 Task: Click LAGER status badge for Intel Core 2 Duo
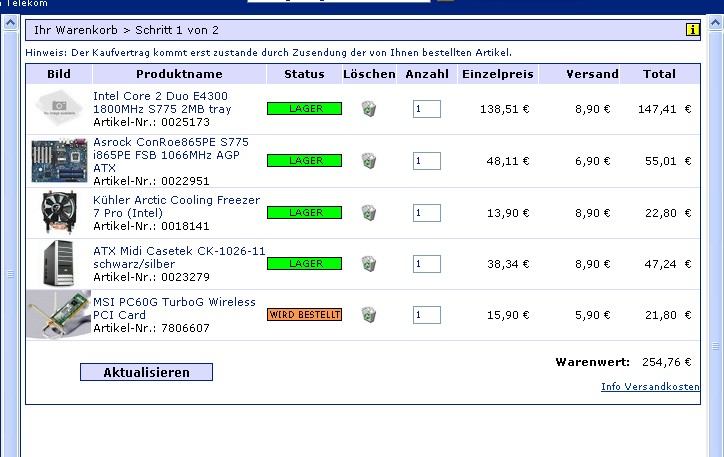304,108
